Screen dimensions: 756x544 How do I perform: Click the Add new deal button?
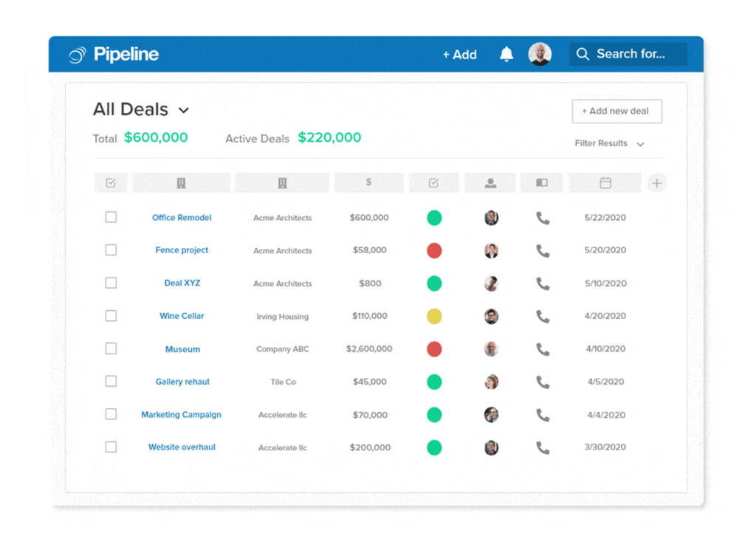(616, 111)
